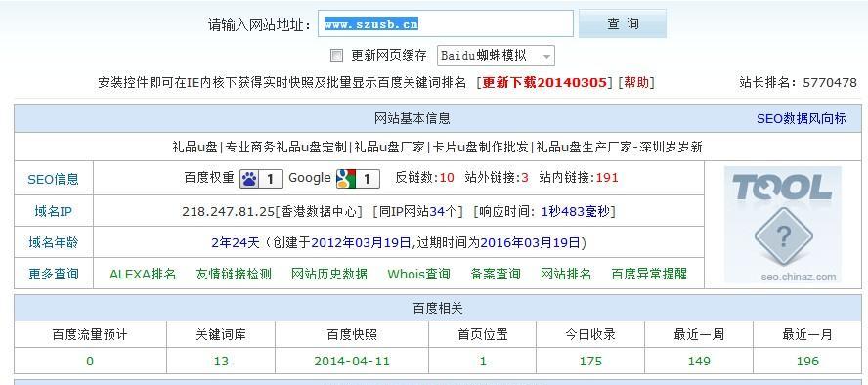Click the site title starting 礼品u盘

click(x=437, y=148)
